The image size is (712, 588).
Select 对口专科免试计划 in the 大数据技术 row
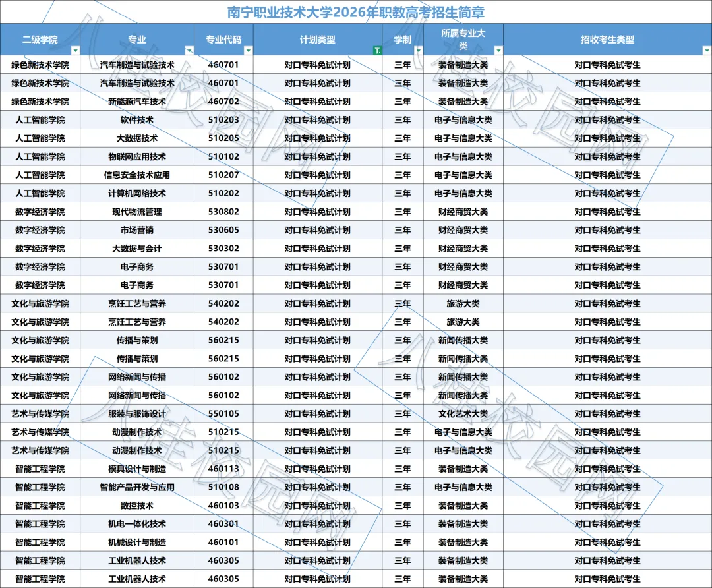(x=317, y=138)
